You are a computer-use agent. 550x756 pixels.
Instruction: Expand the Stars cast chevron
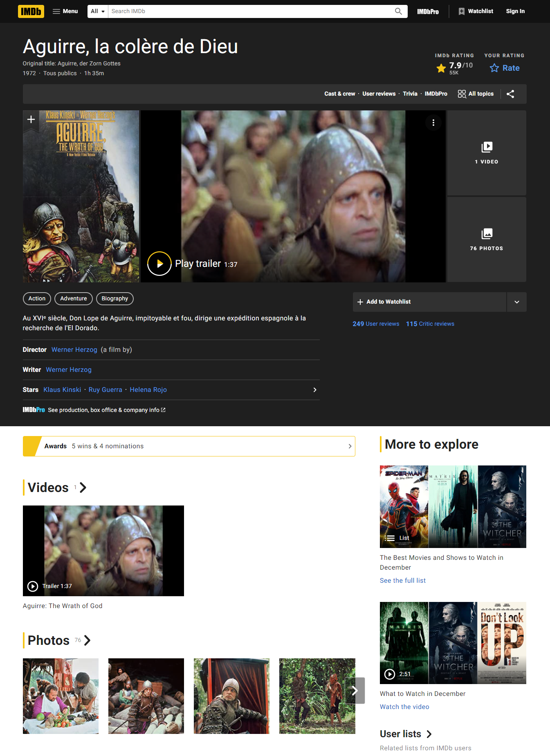314,390
